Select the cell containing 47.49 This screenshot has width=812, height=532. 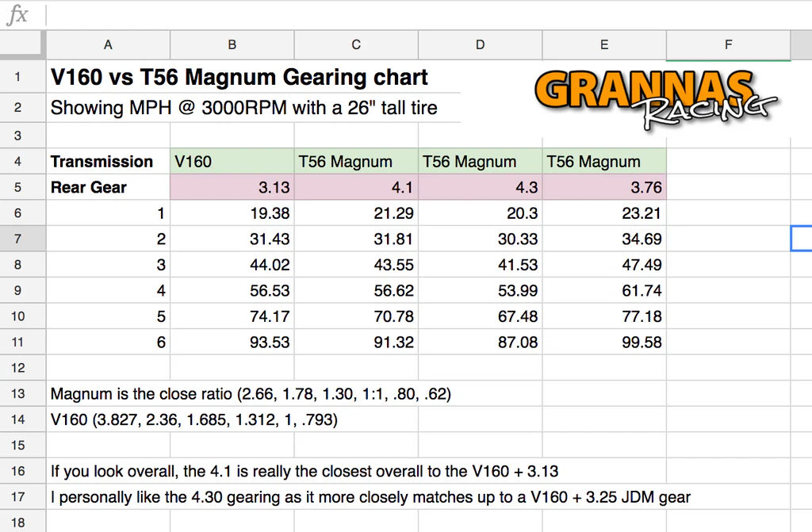(604, 265)
